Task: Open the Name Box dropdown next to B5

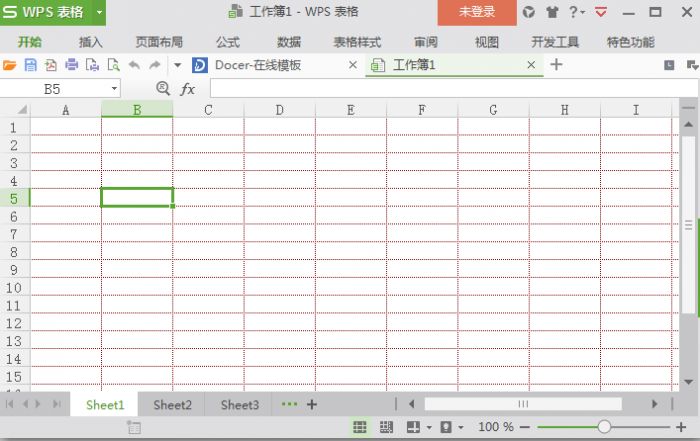Action: click(114, 88)
